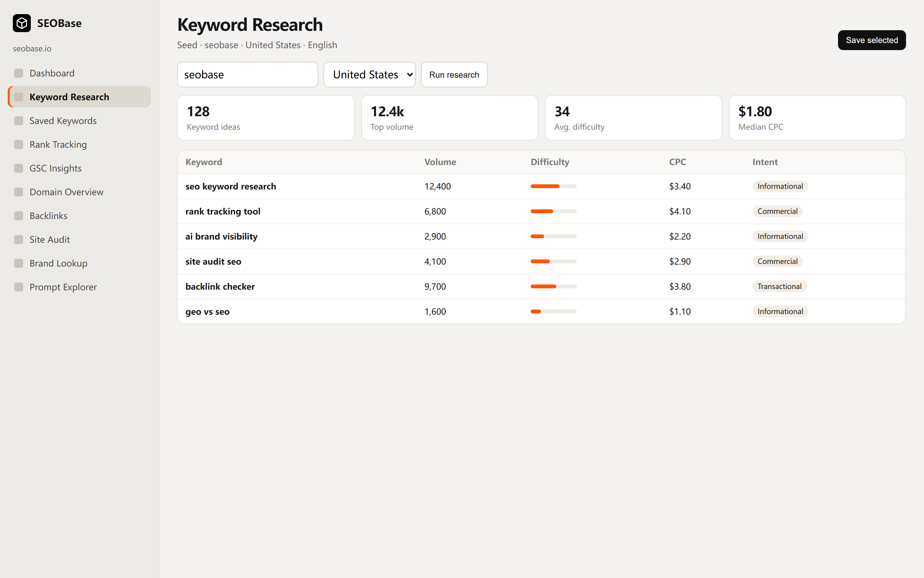This screenshot has height=578, width=924.
Task: Click the Intent column header
Action: click(x=765, y=162)
